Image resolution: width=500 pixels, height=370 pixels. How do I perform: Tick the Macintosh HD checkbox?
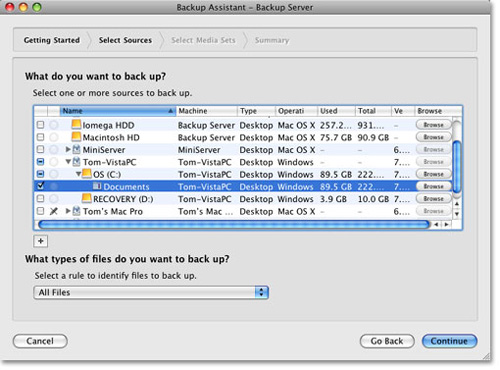point(40,137)
